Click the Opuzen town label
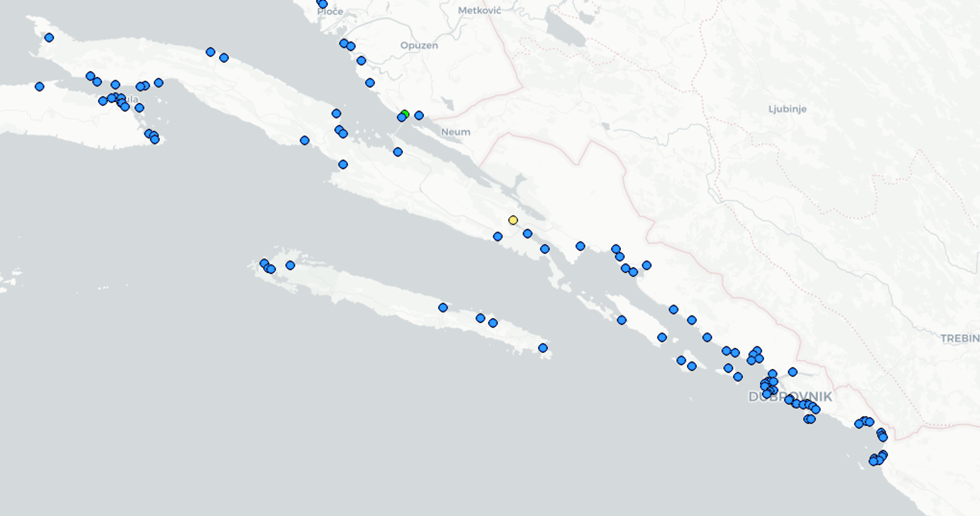The image size is (980, 516). click(x=419, y=46)
